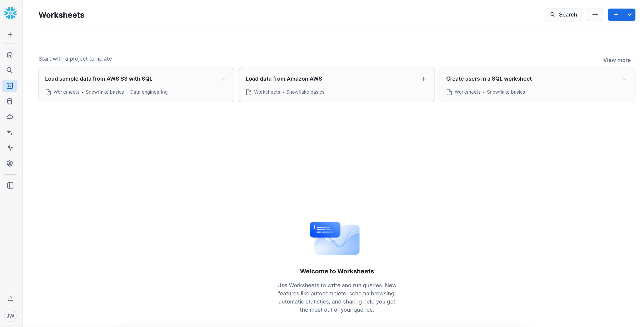This screenshot has width=644, height=327.
Task: Click the blue plus new worksheet button
Action: pyautogui.click(x=616, y=15)
